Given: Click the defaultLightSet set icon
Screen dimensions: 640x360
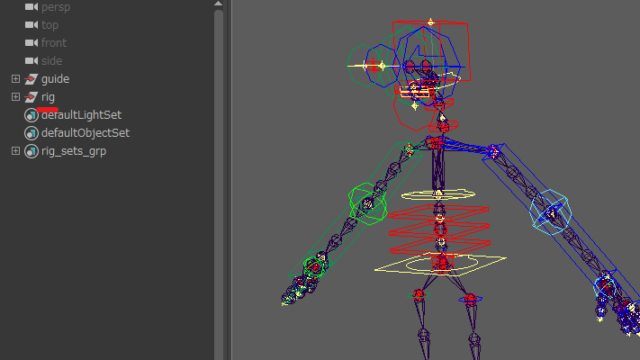Looking at the screenshot, I should pyautogui.click(x=31, y=115).
